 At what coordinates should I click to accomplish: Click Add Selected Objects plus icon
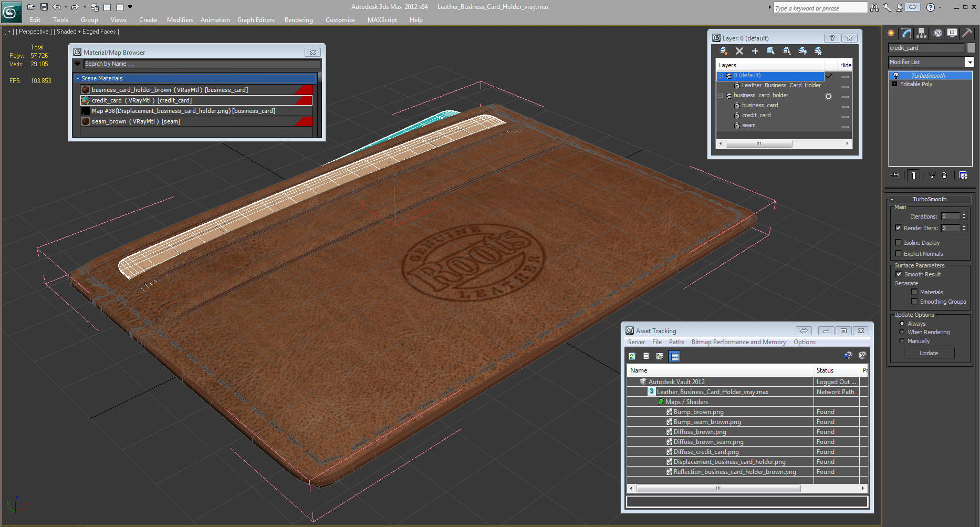point(755,51)
